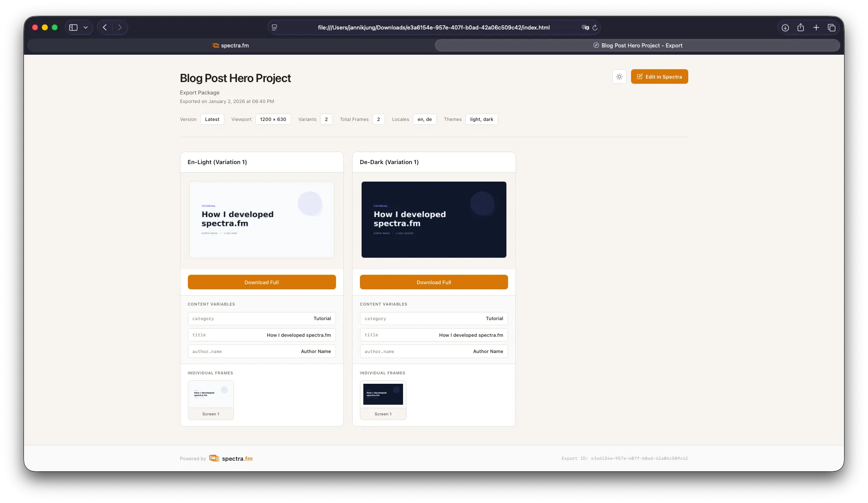This screenshot has height=503, width=868.
Task: Click the Share icon
Action: [x=800, y=27]
